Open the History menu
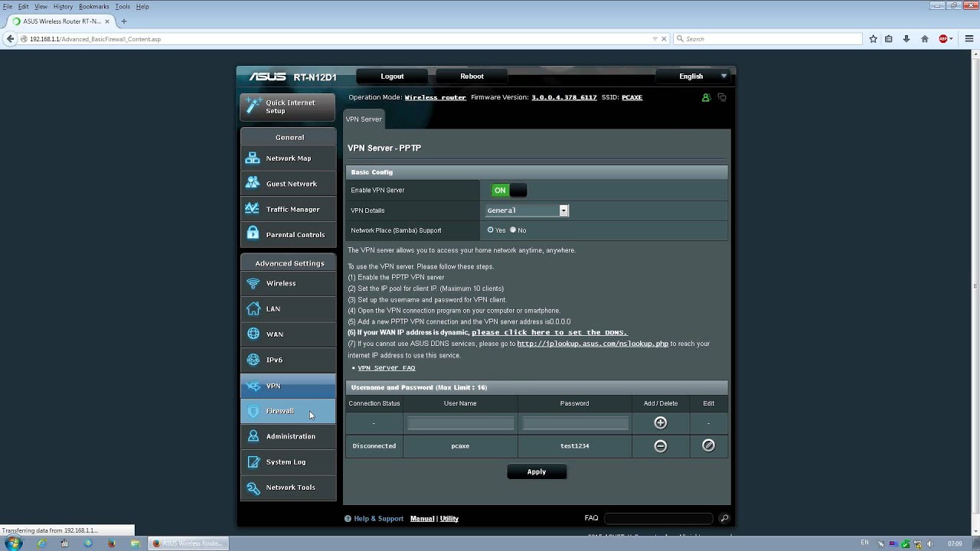Screen dimensions: 980x551 [x=64, y=6]
